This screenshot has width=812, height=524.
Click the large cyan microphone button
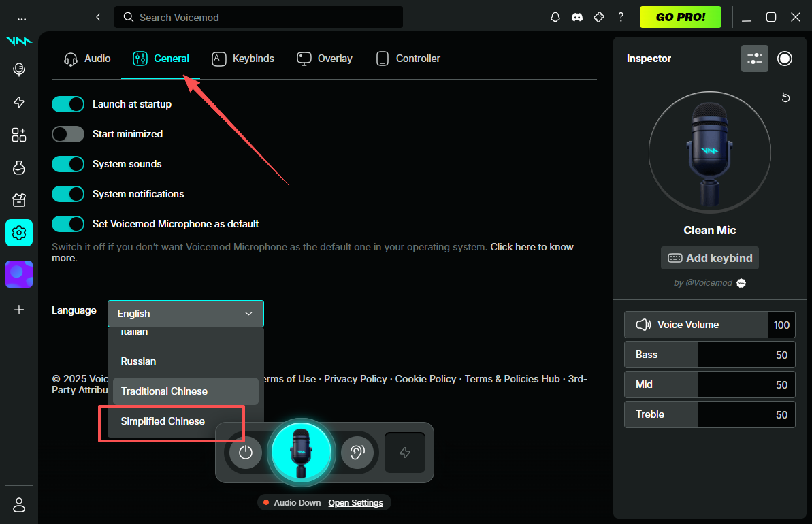pyautogui.click(x=302, y=452)
